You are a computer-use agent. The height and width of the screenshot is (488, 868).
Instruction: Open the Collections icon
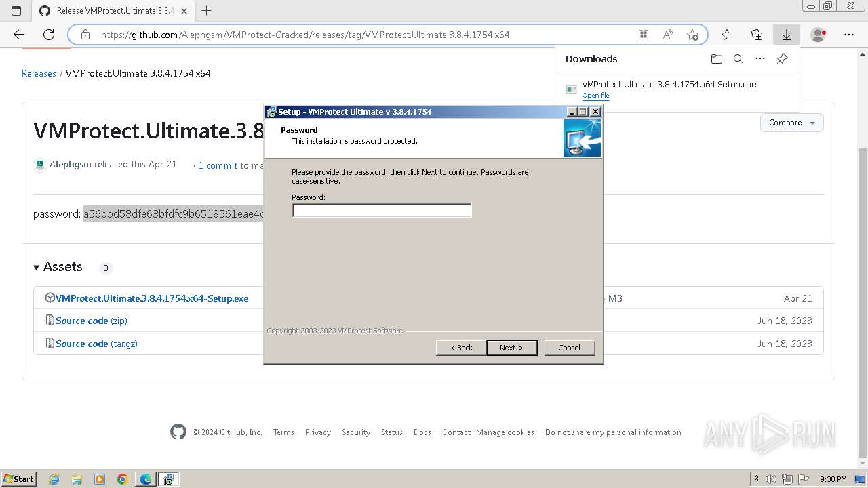click(757, 35)
